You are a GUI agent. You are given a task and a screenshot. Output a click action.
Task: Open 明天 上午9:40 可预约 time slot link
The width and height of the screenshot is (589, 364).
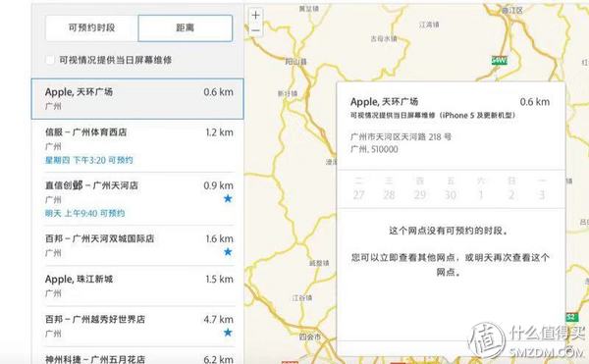(x=84, y=214)
